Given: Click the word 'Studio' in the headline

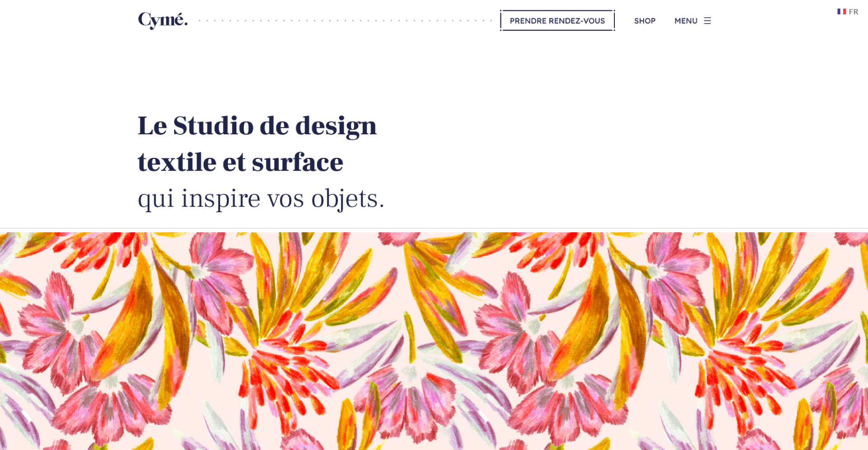Looking at the screenshot, I should coord(213,126).
